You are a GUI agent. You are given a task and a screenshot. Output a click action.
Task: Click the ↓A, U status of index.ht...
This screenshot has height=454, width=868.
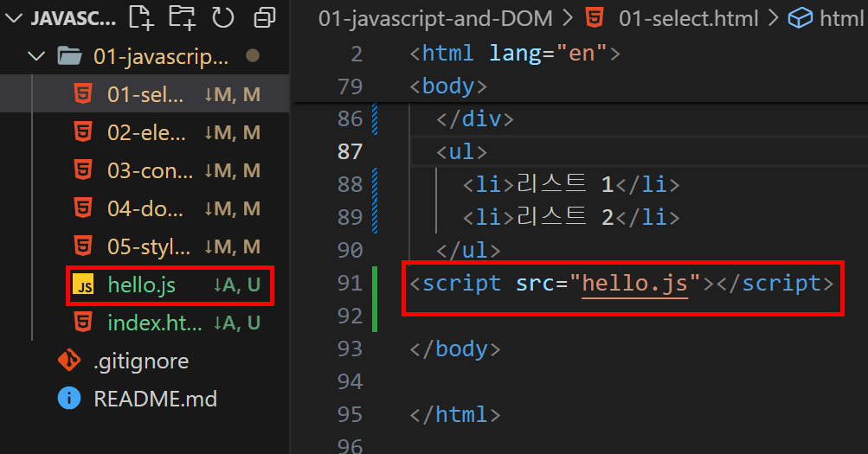click(237, 323)
